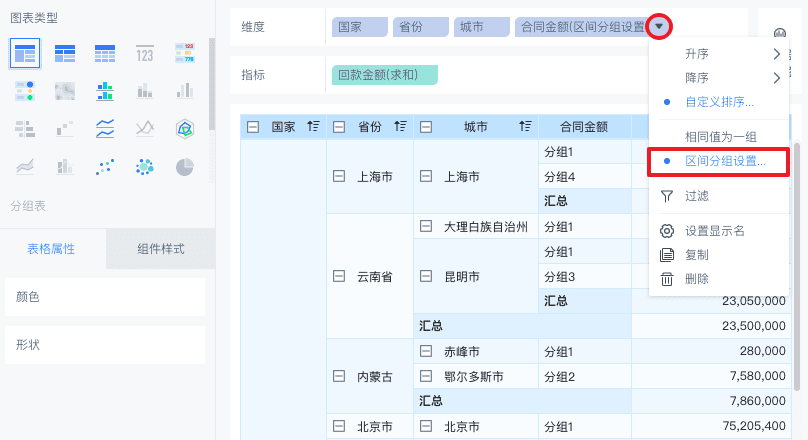
Task: Open the 颜色 color setting field
Action: point(107,298)
